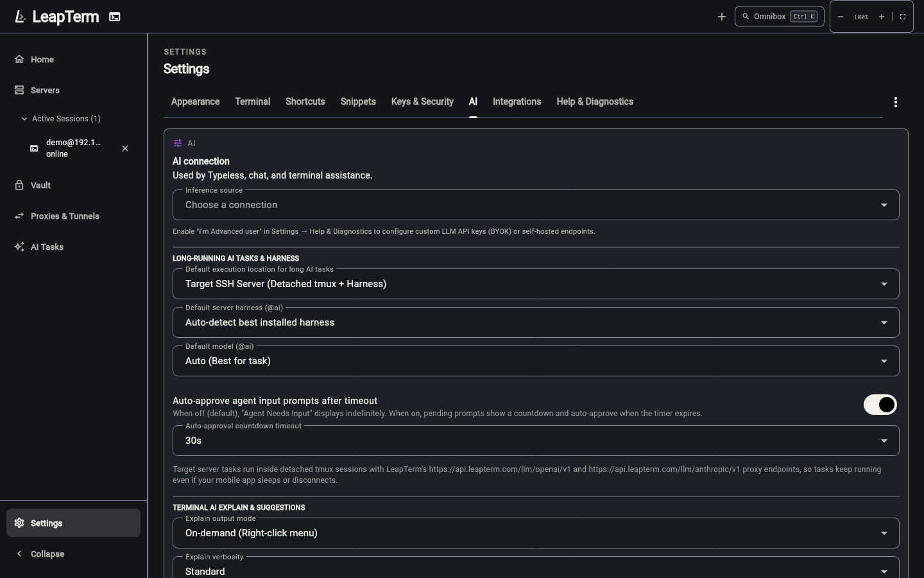Switch to Help & Diagnostics tab
This screenshot has width=924, height=578.
click(595, 101)
